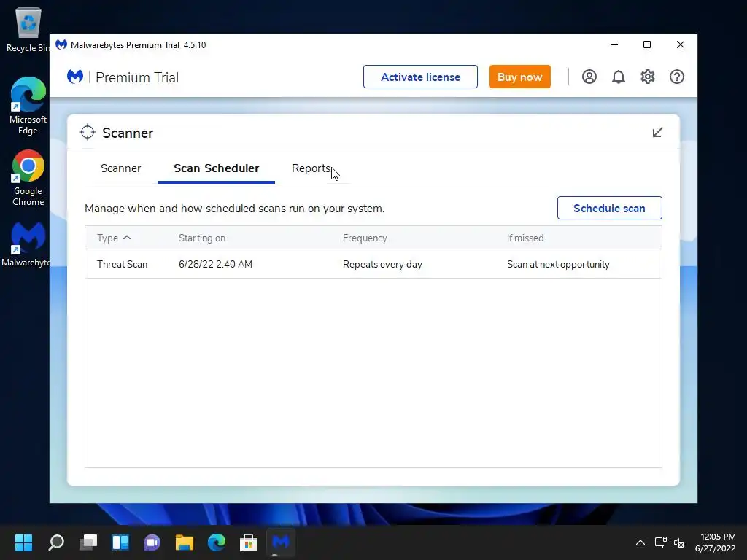Open Edge from the taskbar
Screen dimensions: 747x560
[x=216, y=542]
